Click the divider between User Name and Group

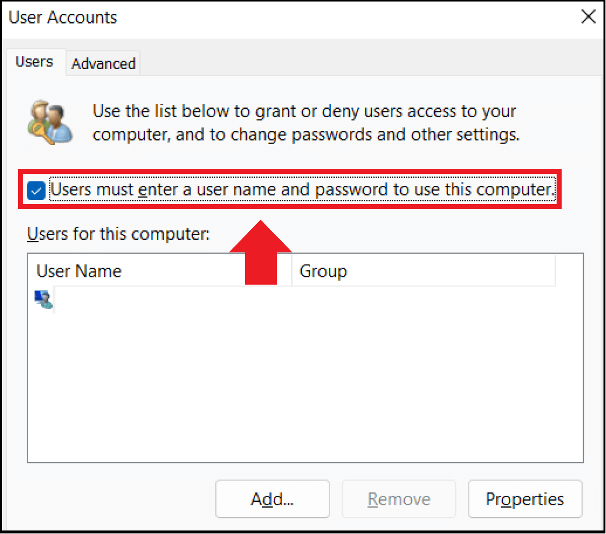point(292,271)
